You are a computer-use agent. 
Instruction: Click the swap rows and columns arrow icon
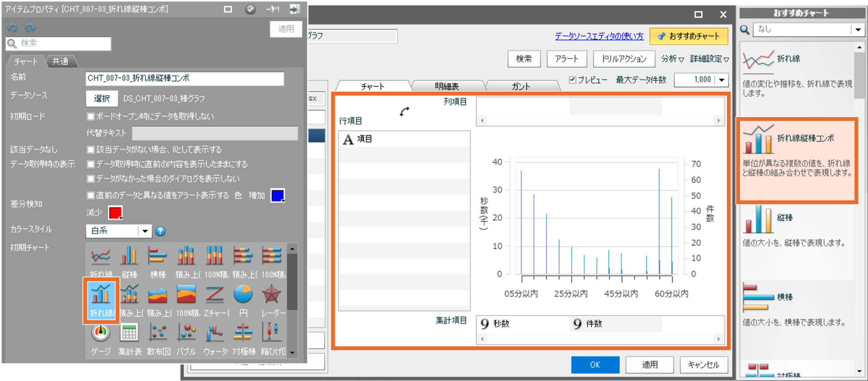point(405,111)
